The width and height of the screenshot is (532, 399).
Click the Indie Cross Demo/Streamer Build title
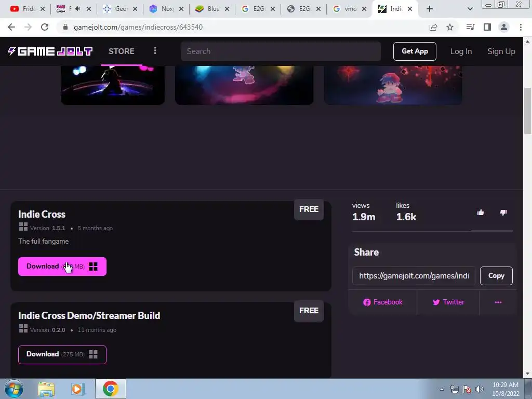pos(89,315)
